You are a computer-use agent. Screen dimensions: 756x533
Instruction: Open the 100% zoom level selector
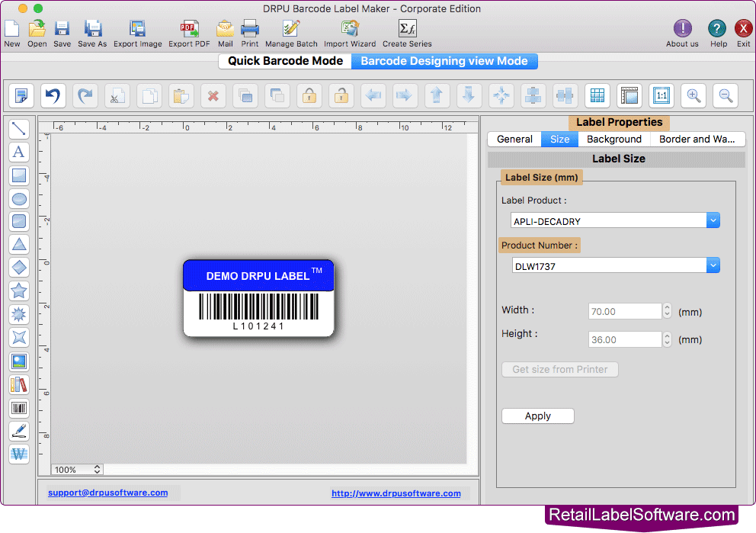77,469
